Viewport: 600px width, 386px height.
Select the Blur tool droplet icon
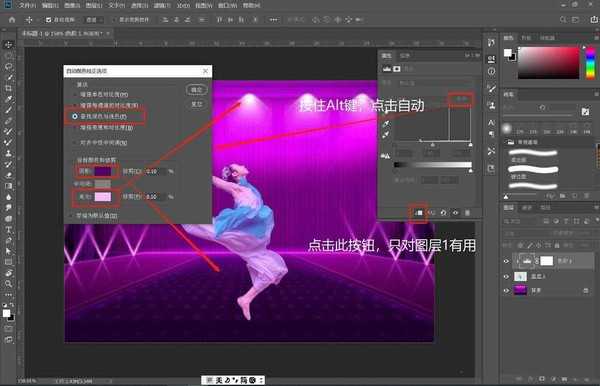point(8,197)
